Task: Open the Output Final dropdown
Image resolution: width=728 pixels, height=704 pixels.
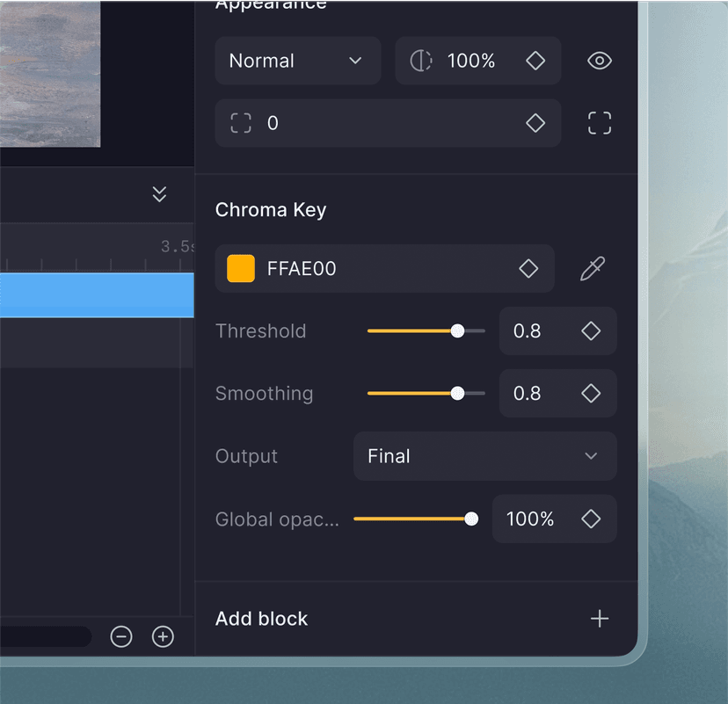Action: tap(484, 456)
